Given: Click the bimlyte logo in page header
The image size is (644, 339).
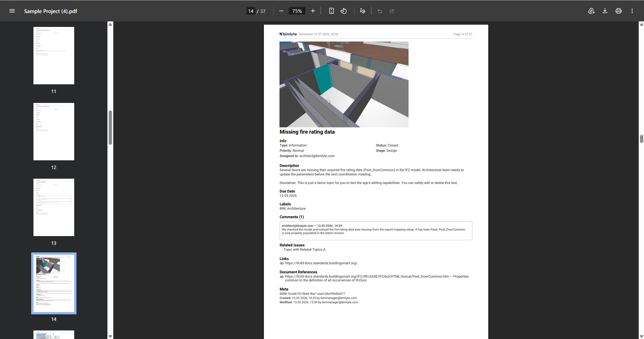Looking at the screenshot, I should click(x=288, y=34).
